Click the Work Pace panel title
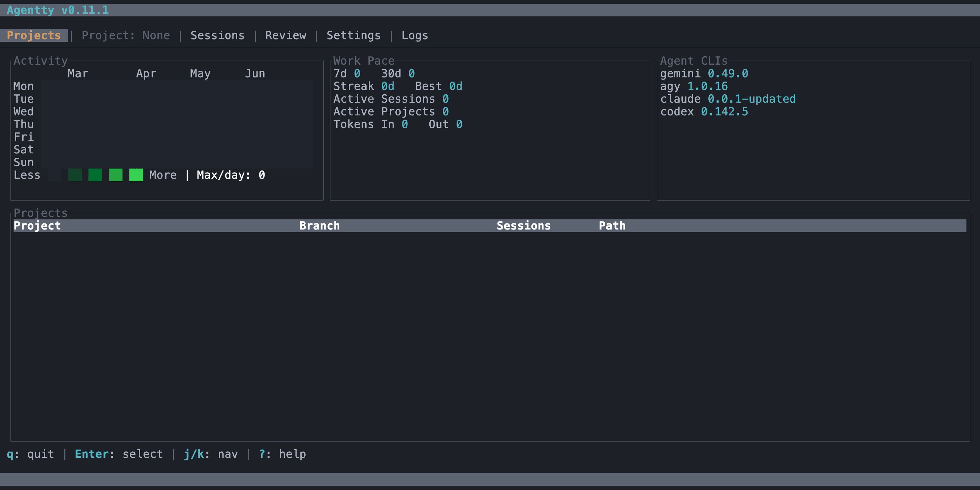The height and width of the screenshot is (490, 980). click(x=364, y=61)
